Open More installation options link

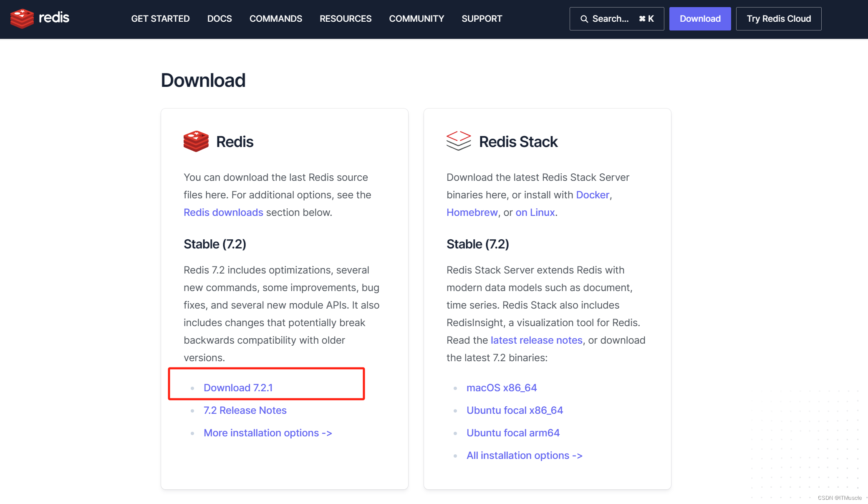click(268, 433)
